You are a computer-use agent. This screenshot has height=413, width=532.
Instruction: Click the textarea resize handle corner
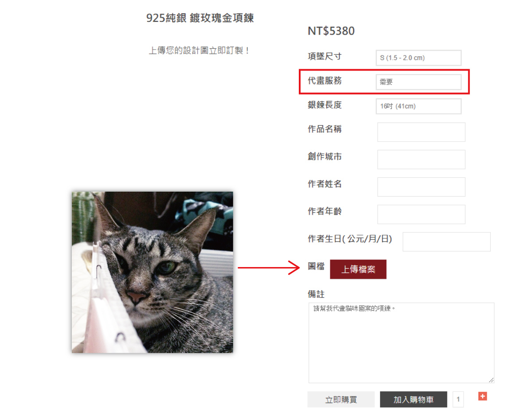point(491,380)
